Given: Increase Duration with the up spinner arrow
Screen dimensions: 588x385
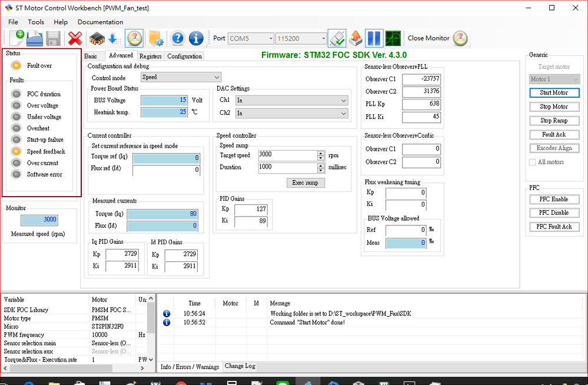Looking at the screenshot, I should (x=321, y=165).
